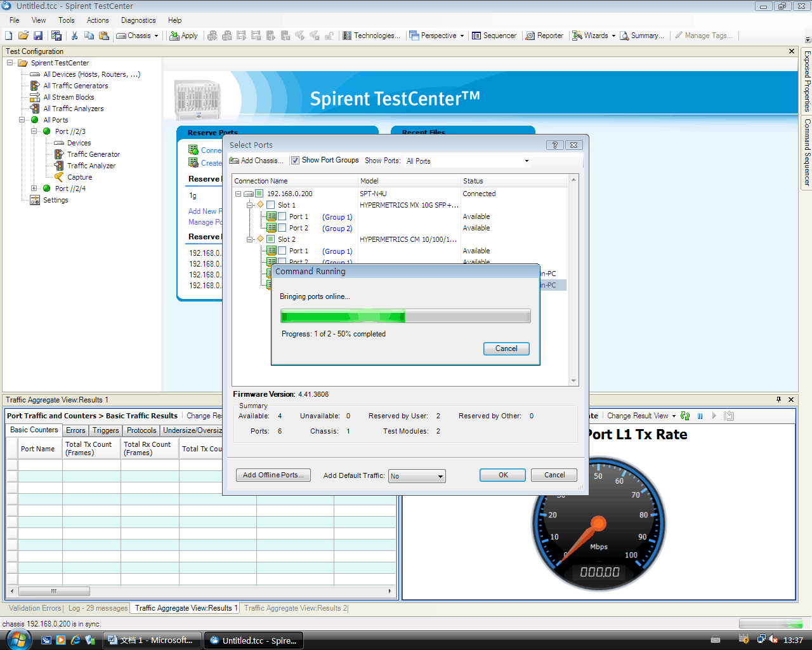Check Slot 1 Port 1 checkbox
Viewport: 812px width, 650px height.
(x=282, y=216)
